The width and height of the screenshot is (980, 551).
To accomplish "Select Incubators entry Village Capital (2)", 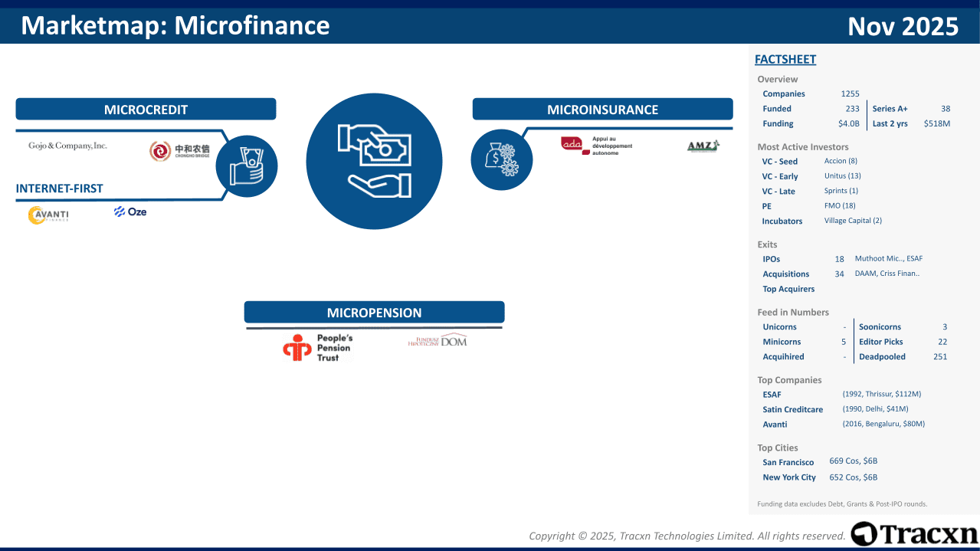I will (x=853, y=221).
